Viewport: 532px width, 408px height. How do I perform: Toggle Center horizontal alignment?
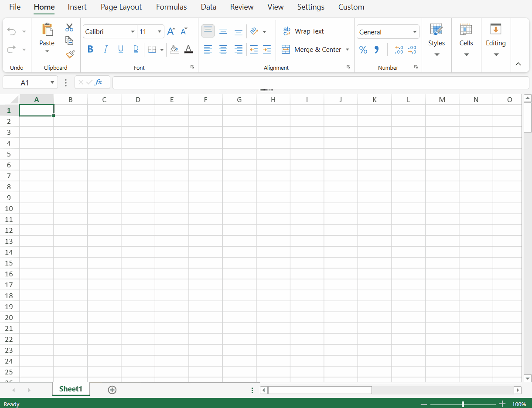(x=223, y=50)
